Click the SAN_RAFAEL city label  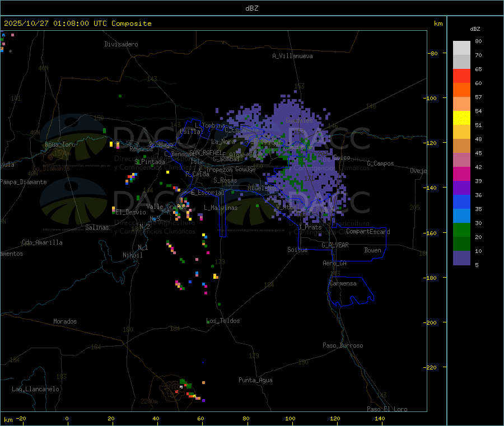coord(205,152)
